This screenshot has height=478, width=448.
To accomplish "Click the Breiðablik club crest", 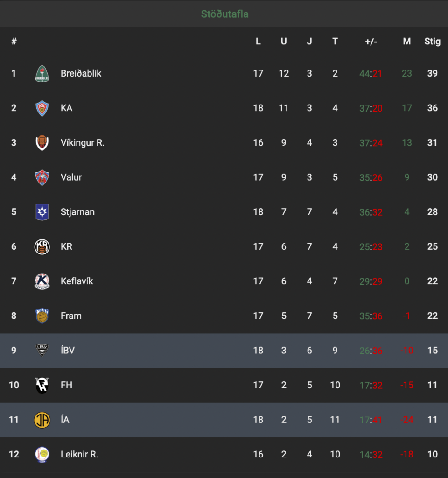I will click(x=42, y=73).
